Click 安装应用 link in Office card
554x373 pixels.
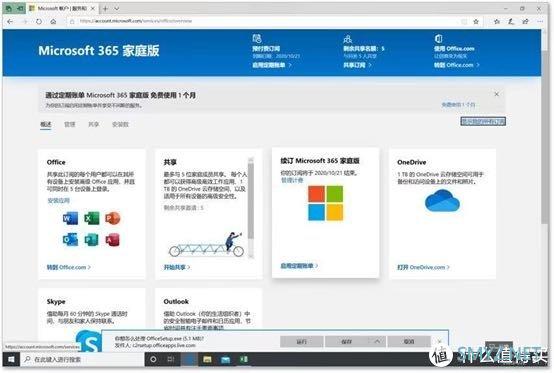(58, 201)
